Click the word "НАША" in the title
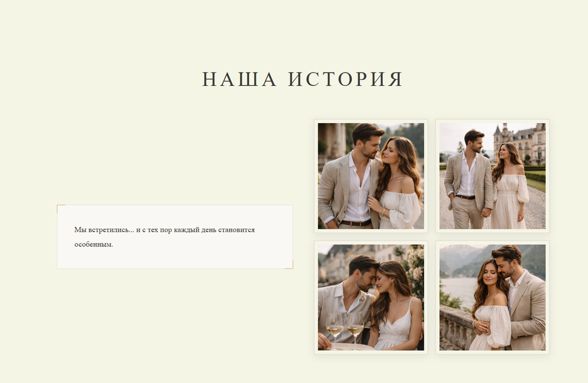This screenshot has height=383, width=588. tap(239, 79)
